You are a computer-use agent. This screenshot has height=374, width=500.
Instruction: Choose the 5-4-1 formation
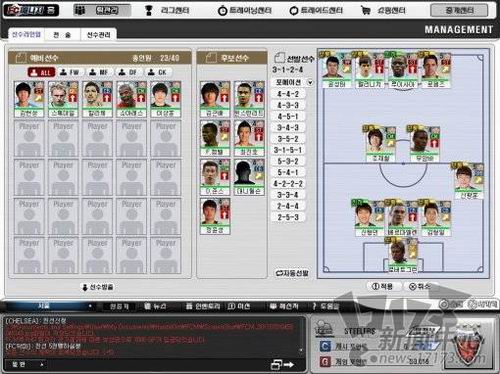pyautogui.click(x=288, y=172)
